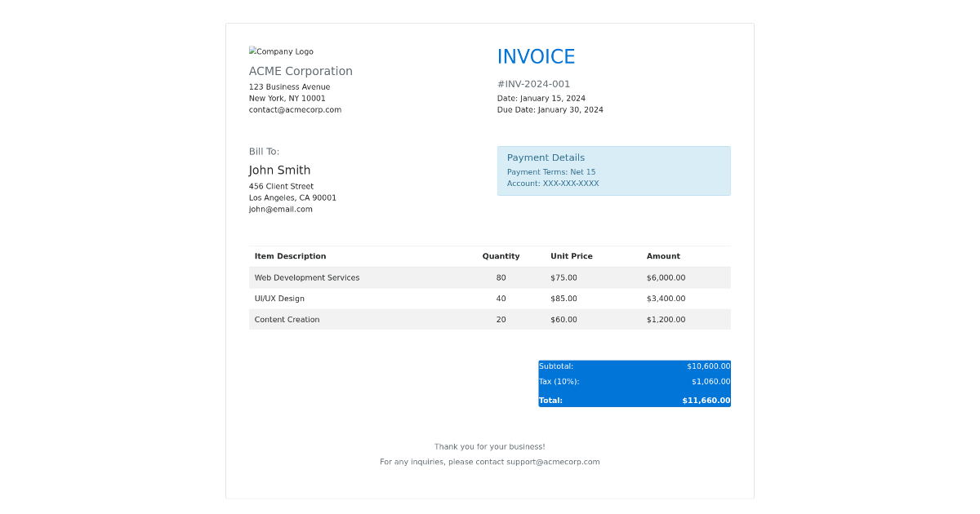
Task: Select the Unit Price column header
Action: (571, 255)
